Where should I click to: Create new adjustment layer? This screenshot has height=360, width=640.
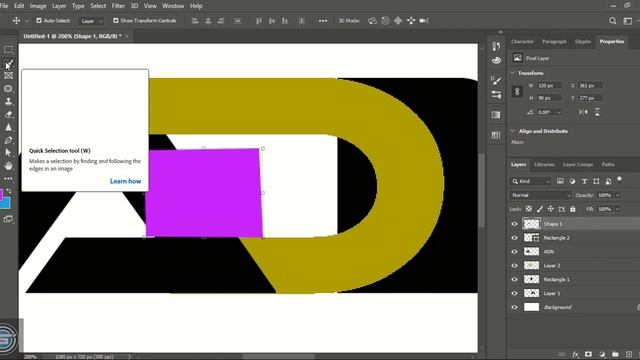(602, 354)
